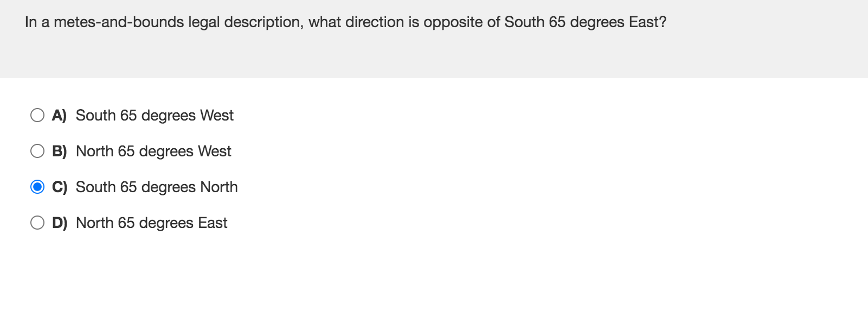Select the radio button for option B
The width and height of the screenshot is (868, 323).
(x=37, y=151)
